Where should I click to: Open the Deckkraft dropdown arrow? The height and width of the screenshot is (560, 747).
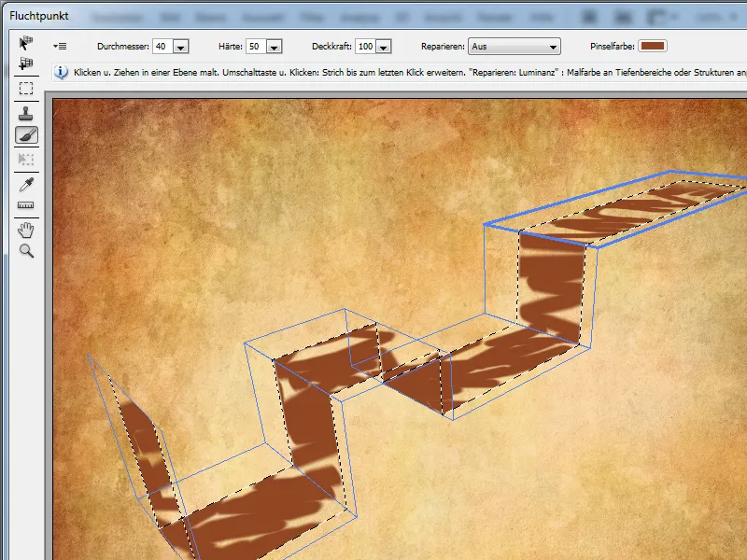pyautogui.click(x=384, y=47)
